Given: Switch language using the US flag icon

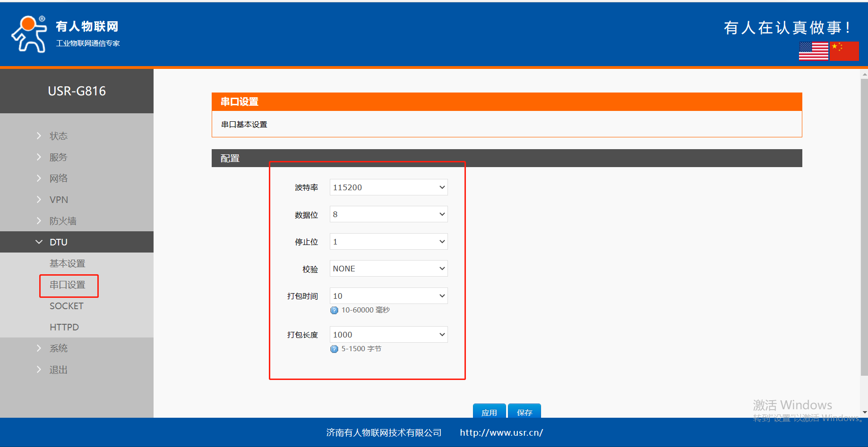Looking at the screenshot, I should pyautogui.click(x=813, y=51).
